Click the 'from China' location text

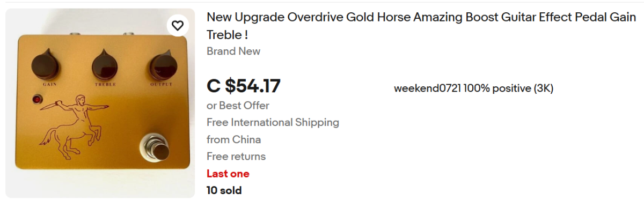tap(234, 139)
